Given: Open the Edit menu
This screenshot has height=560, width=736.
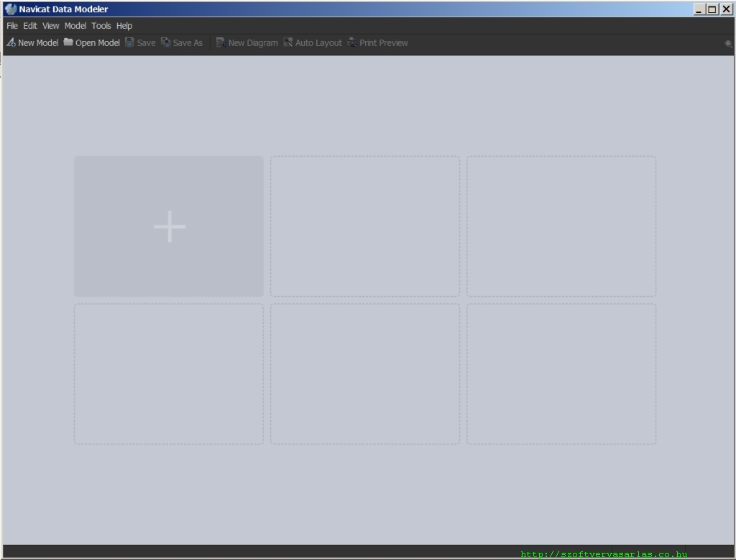Looking at the screenshot, I should 30,26.
